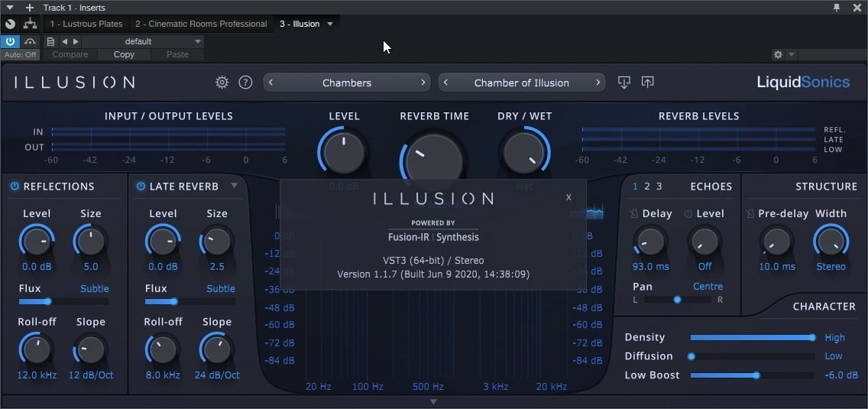Image resolution: width=868 pixels, height=409 pixels.
Task: Expand the Late Reverb options arrow
Action: tap(235, 186)
